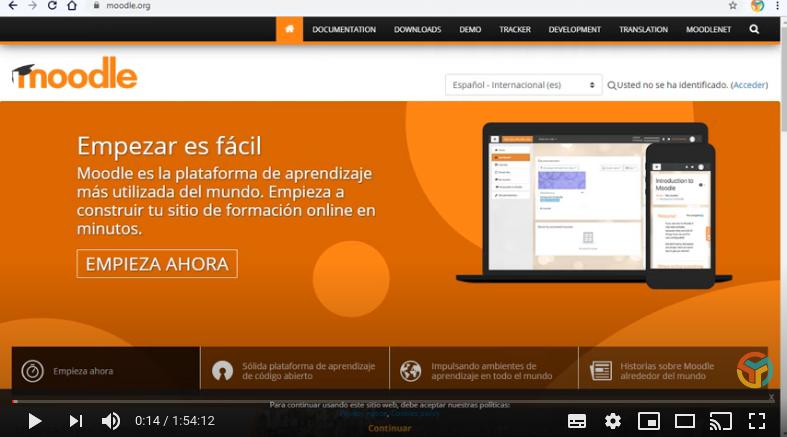
Task: Switch to theater mode
Action: (x=684, y=421)
